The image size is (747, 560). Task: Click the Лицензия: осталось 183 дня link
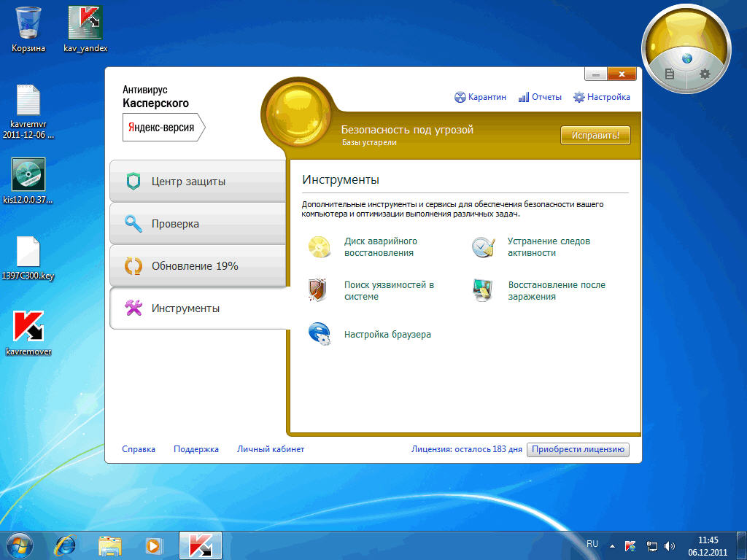point(467,449)
